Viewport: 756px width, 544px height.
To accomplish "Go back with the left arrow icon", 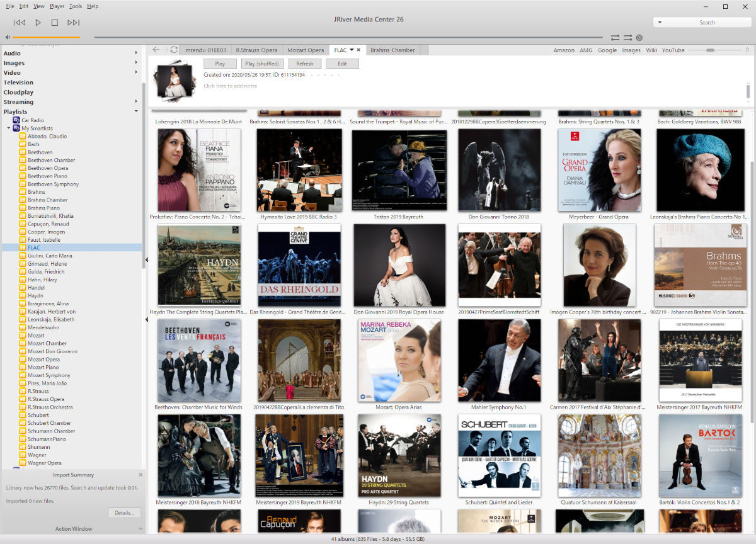I will click(156, 50).
